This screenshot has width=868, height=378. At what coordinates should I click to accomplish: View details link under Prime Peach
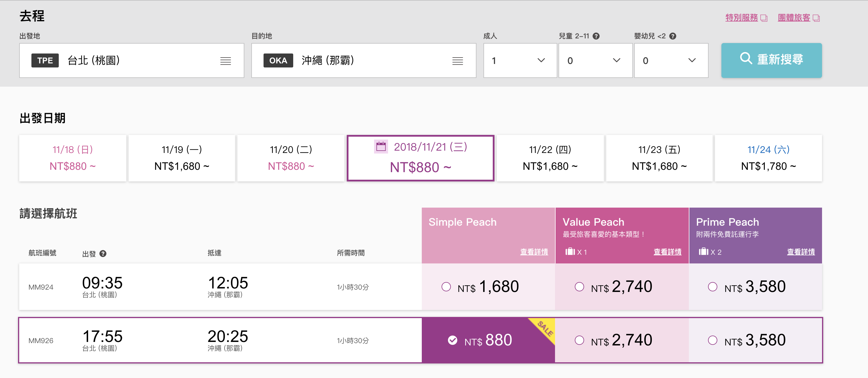[x=801, y=252]
